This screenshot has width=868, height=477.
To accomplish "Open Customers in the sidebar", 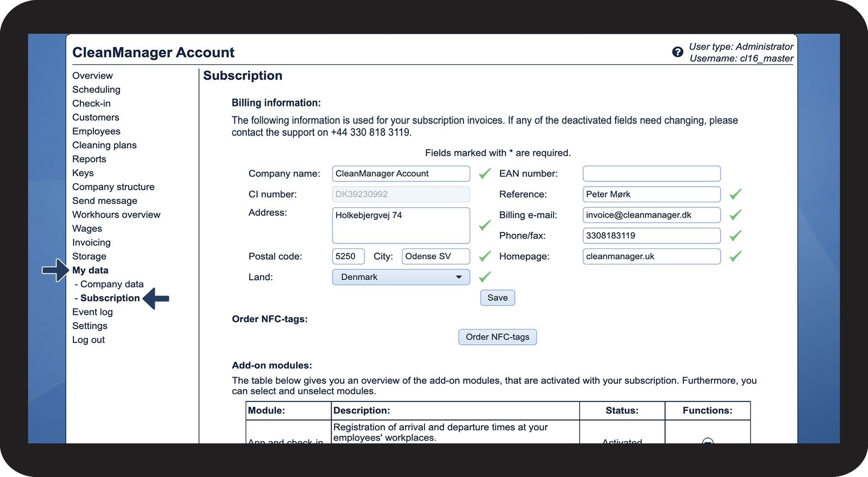I will [x=96, y=117].
